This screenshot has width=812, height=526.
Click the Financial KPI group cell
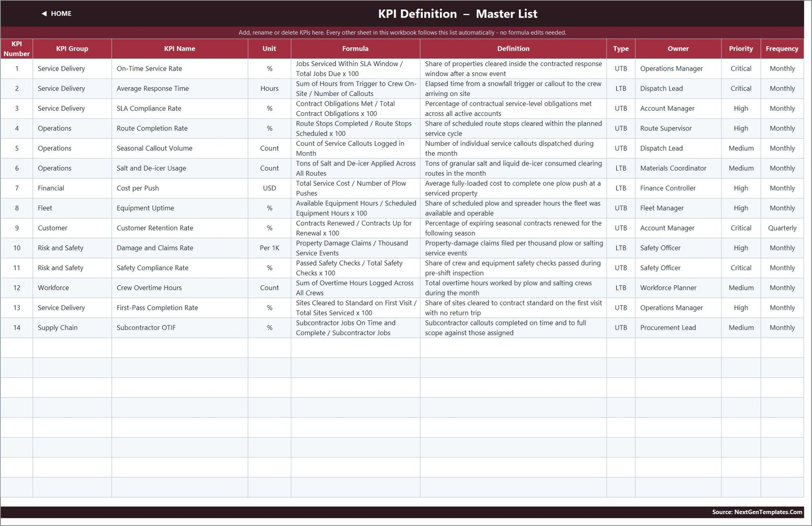tap(72, 188)
